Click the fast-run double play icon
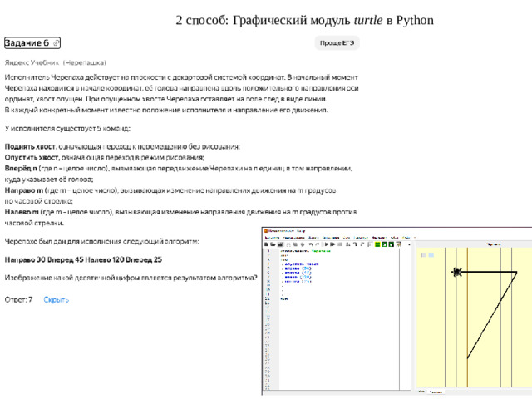The height and width of the screenshot is (399, 532). 332,244
